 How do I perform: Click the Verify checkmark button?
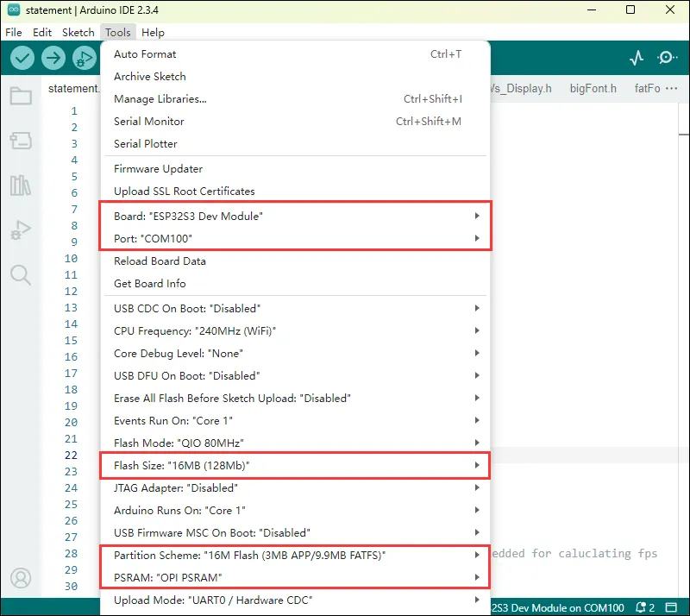click(22, 58)
